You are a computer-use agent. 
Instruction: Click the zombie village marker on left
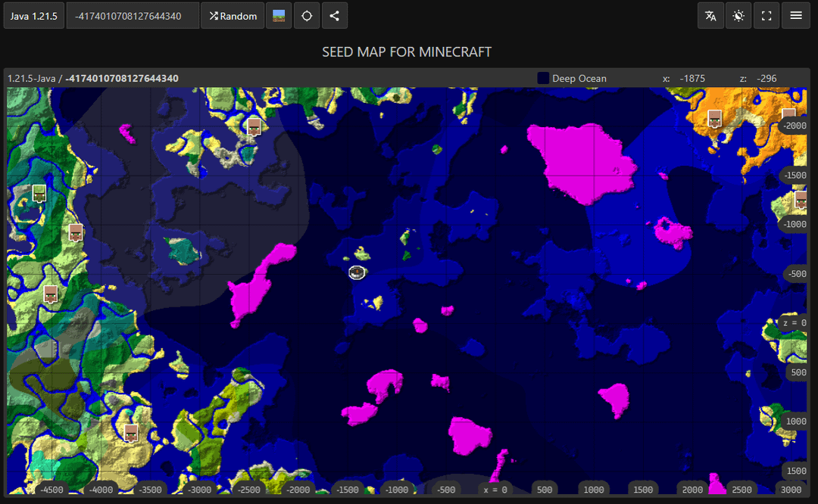tap(39, 193)
